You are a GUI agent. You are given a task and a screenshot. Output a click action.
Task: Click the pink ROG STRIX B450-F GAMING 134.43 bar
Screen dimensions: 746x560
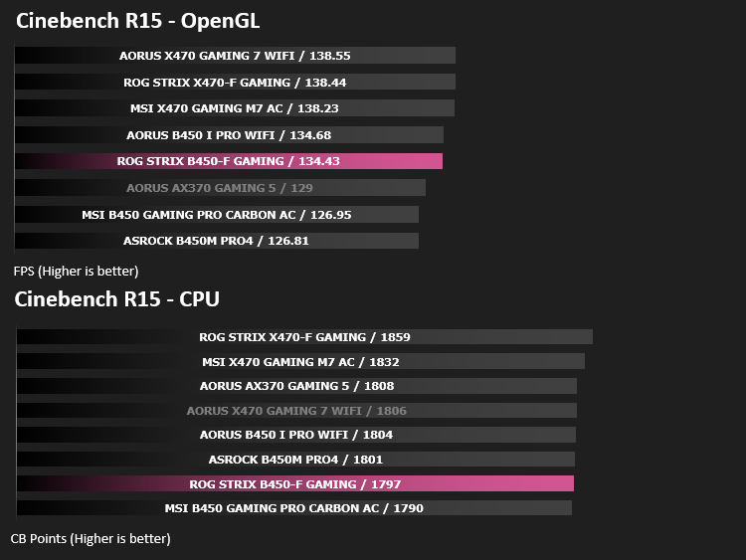click(x=229, y=161)
